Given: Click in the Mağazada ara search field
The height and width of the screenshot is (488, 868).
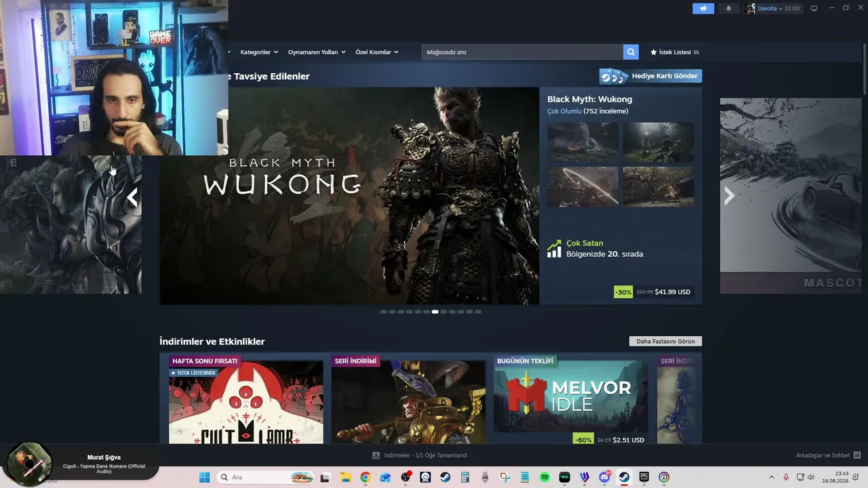Looking at the screenshot, I should 522,52.
